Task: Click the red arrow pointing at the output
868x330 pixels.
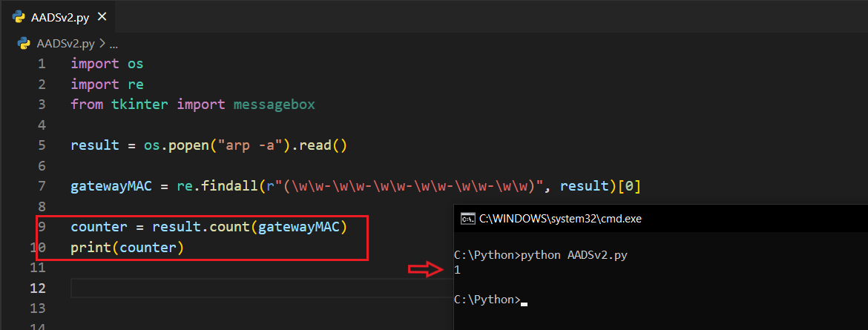Action: pyautogui.click(x=424, y=269)
